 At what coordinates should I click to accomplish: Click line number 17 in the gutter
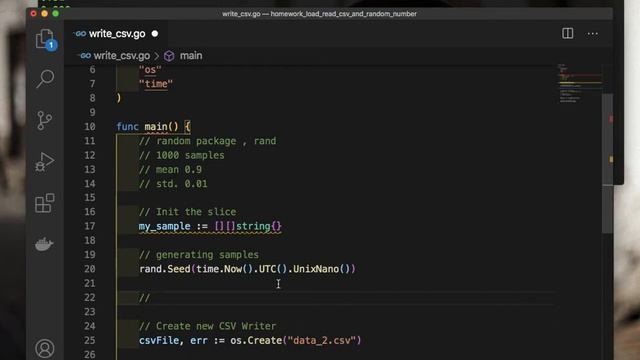[x=90, y=226]
